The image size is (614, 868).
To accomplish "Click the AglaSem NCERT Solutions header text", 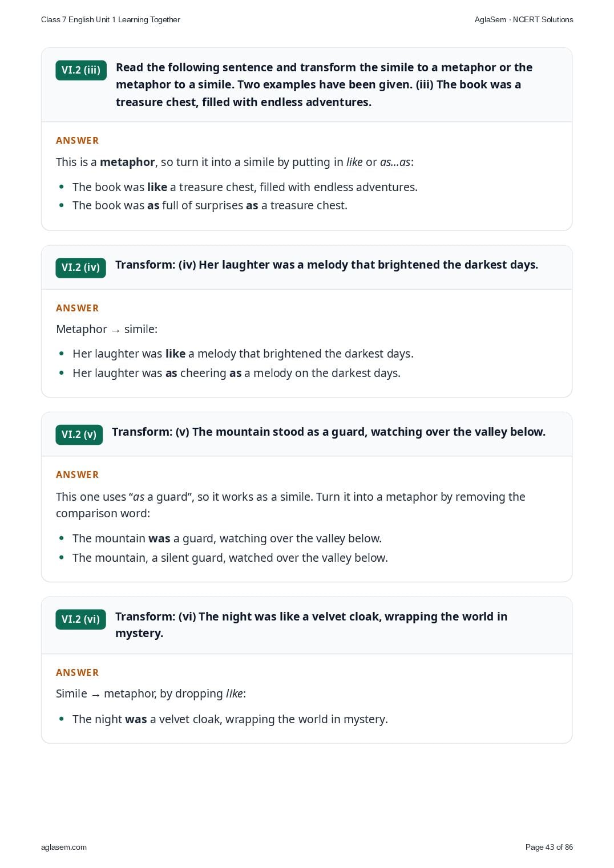I will tap(524, 19).
